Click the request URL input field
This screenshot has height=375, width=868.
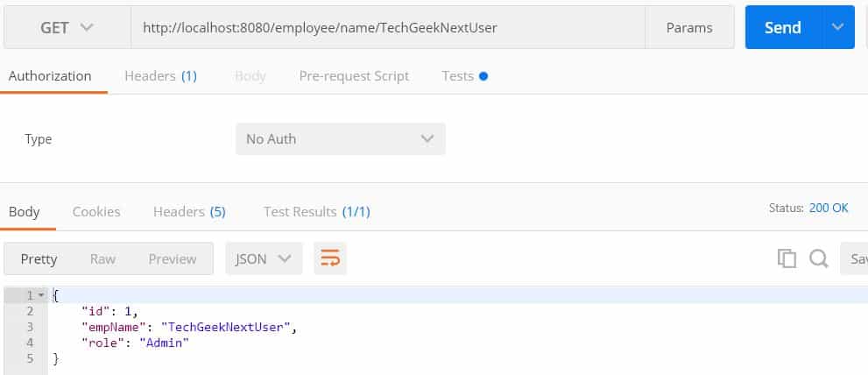[x=388, y=28]
